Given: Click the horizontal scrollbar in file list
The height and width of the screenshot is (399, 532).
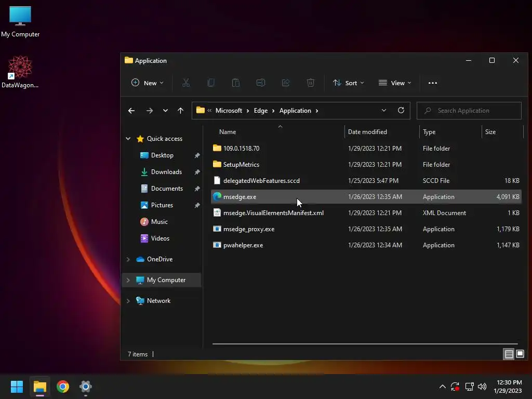Looking at the screenshot, I should tap(365, 344).
